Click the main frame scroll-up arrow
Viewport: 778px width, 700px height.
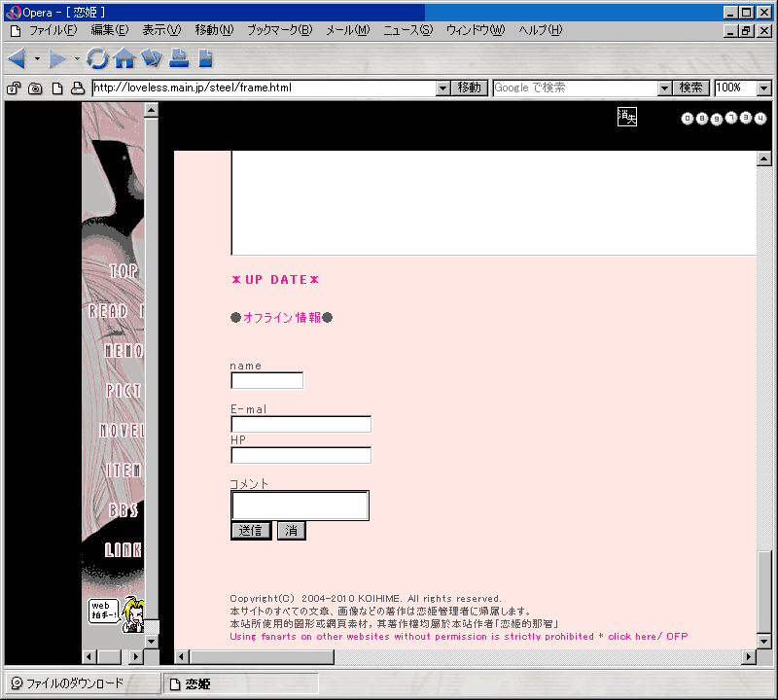pos(764,158)
